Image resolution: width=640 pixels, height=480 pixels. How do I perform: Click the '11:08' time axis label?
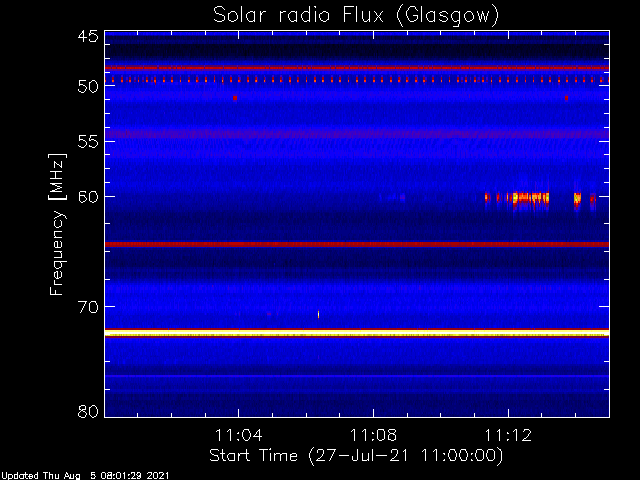(373, 435)
